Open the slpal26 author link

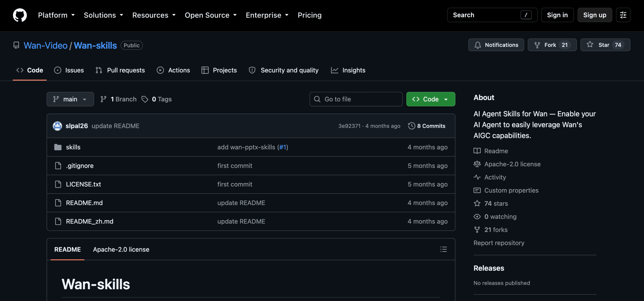tap(77, 126)
